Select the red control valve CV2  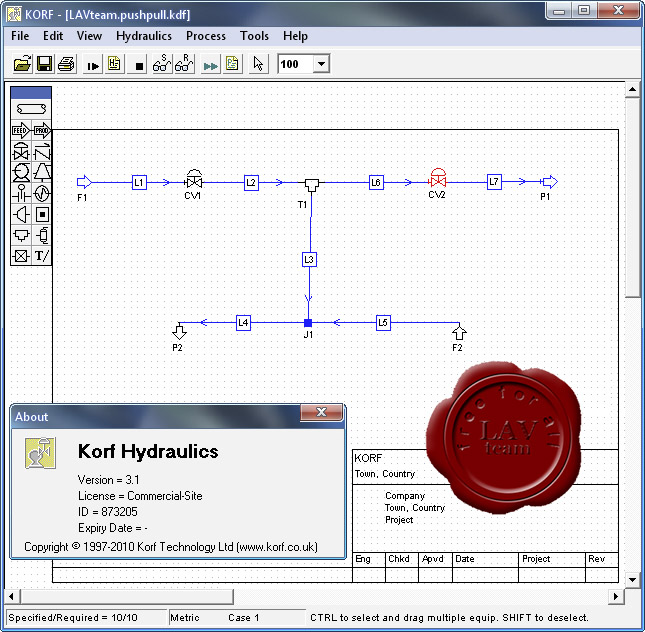(438, 179)
